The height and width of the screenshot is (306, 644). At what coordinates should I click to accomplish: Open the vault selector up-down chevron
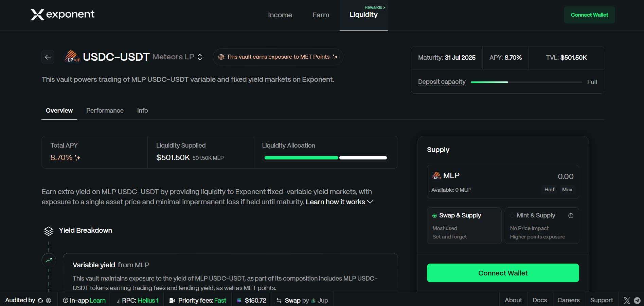tap(200, 57)
